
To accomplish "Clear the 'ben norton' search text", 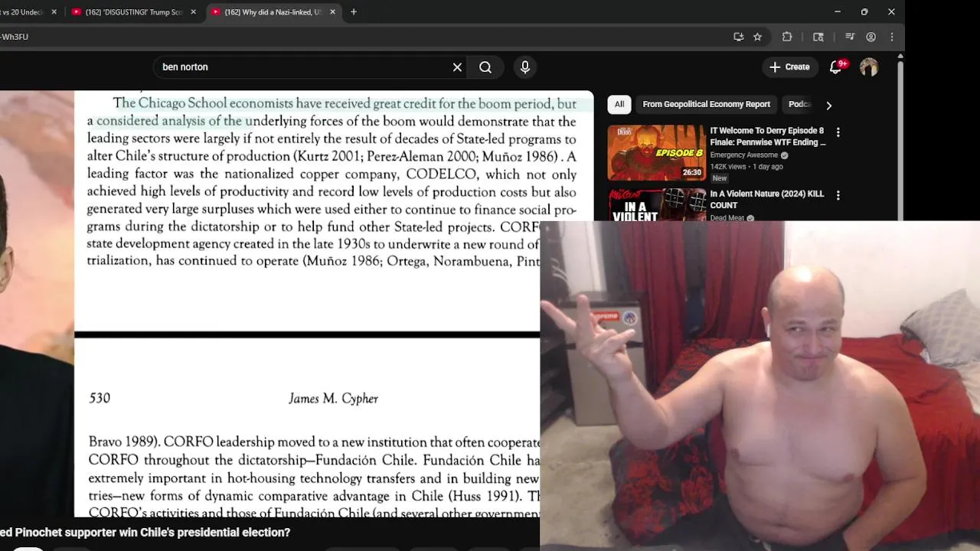I will point(457,67).
